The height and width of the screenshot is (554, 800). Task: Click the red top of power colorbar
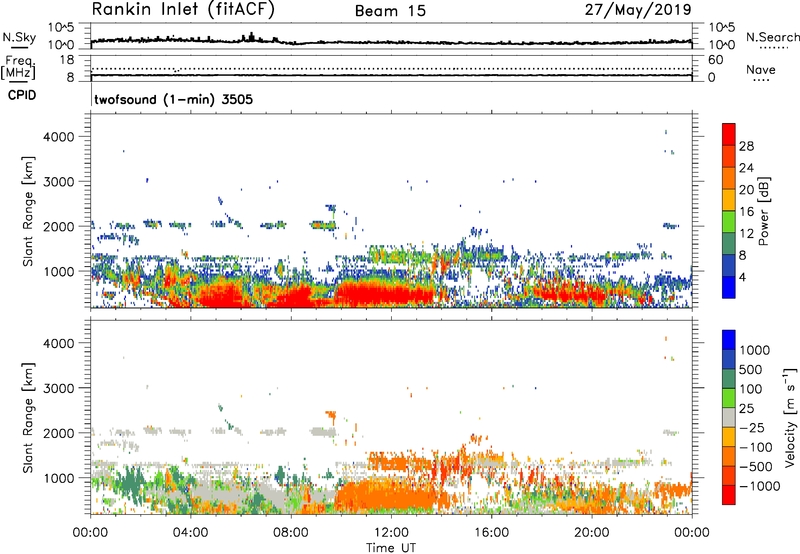point(729,134)
